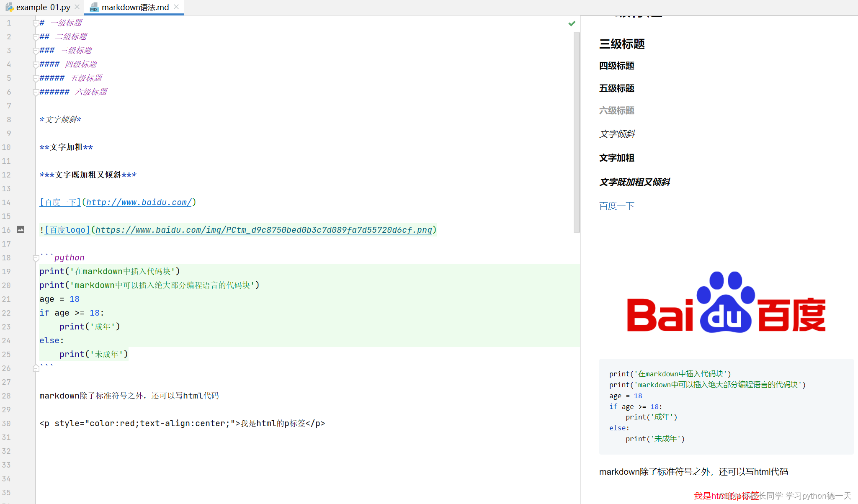Screen dimensions: 858x504
Task: Click print('未成年') on editor line 25
Action: (94, 354)
